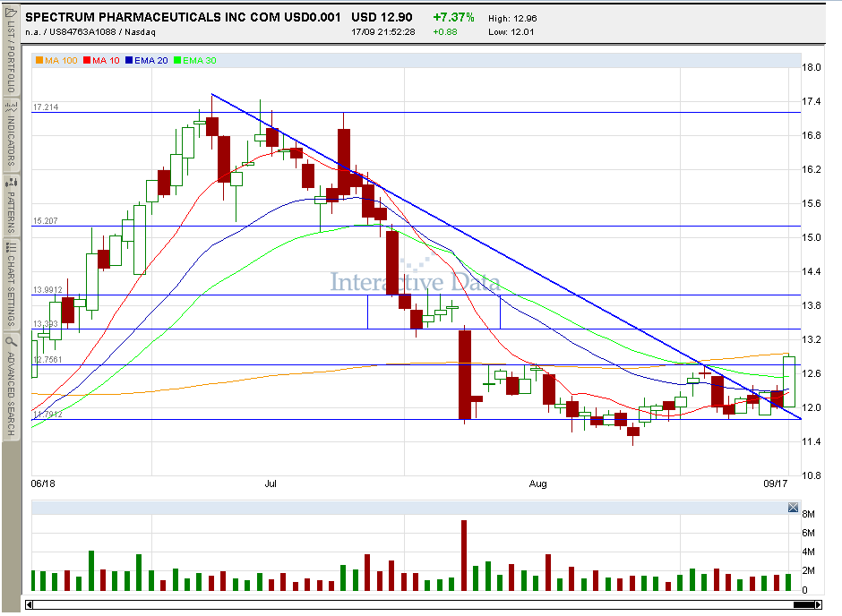
Task: Click the tallest red volume bar
Action: pos(464,555)
